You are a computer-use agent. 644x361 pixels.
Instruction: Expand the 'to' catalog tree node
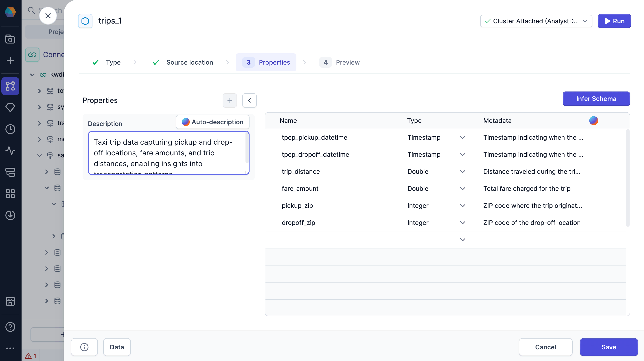[39, 91]
